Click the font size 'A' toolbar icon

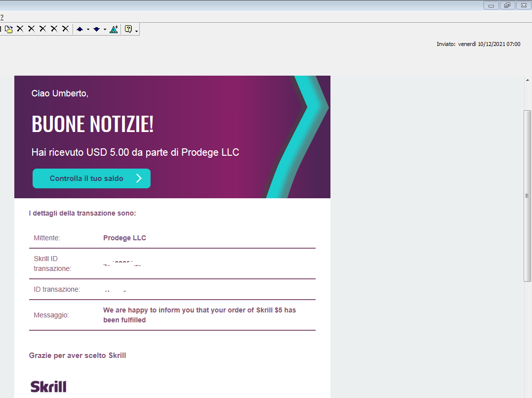114,29
